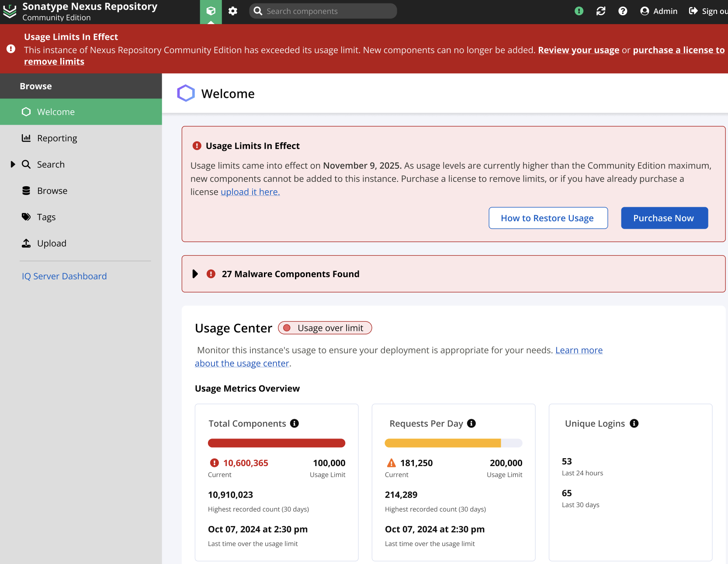The image size is (728, 564).
Task: Click the Sign out icon
Action: point(693,11)
